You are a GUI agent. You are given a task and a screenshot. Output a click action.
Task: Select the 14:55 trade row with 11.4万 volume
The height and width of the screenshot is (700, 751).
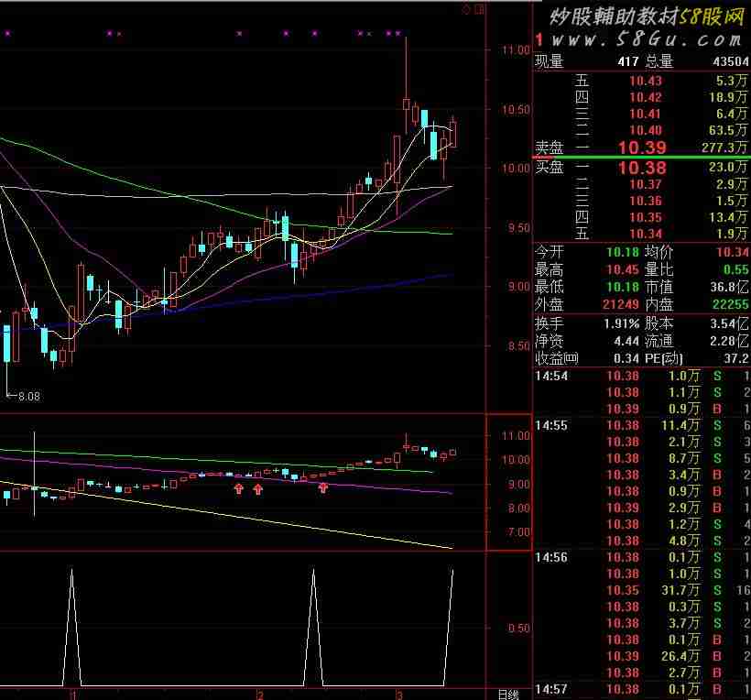tap(641, 426)
